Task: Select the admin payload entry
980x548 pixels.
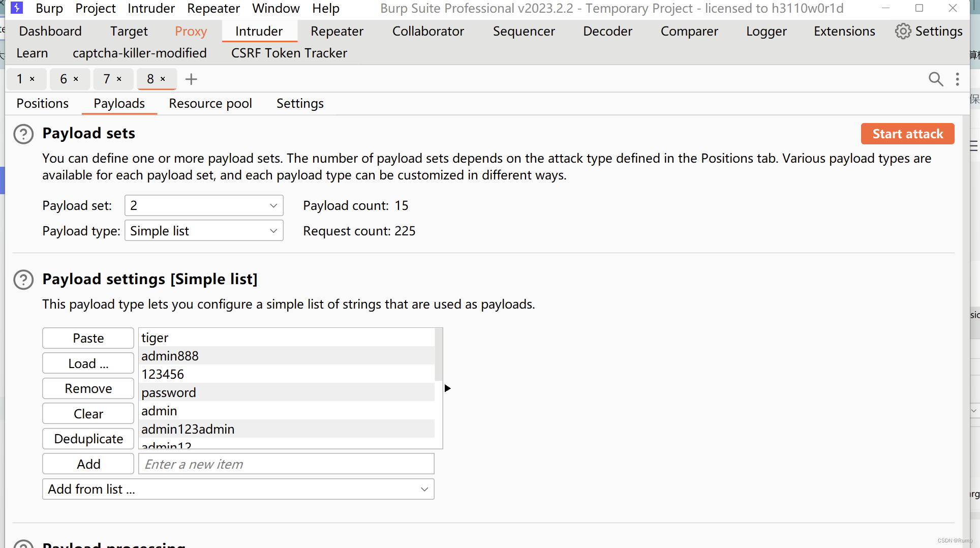Action: point(287,411)
